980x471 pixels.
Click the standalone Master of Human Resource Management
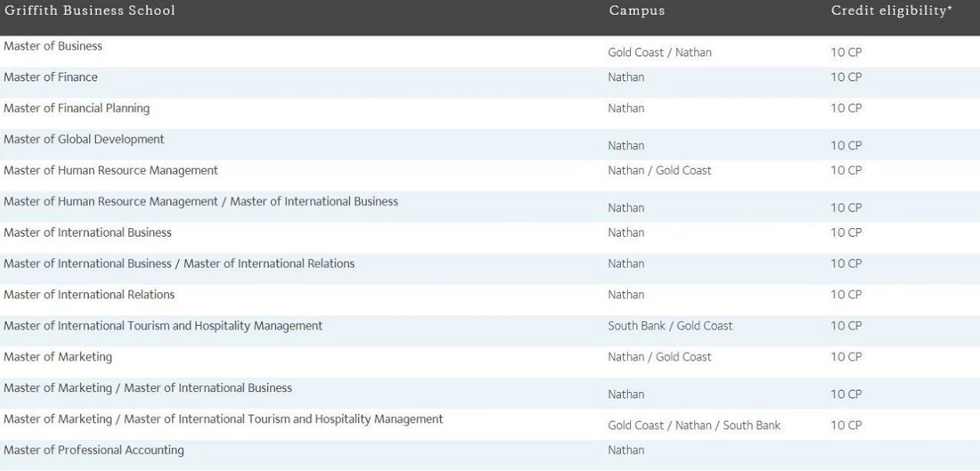(111, 170)
